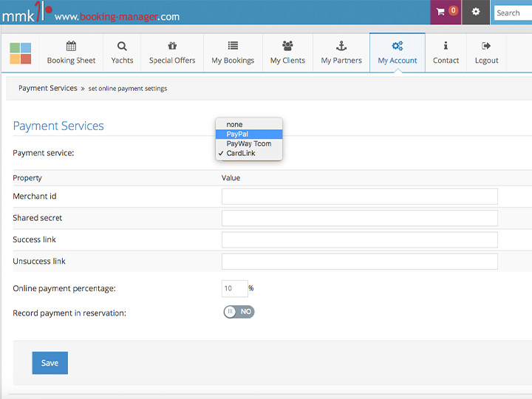
Task: Click the Search box in header
Action: click(513, 13)
